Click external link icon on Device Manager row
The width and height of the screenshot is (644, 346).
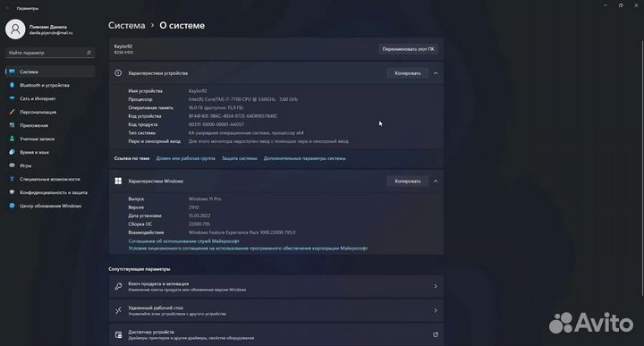point(436,335)
